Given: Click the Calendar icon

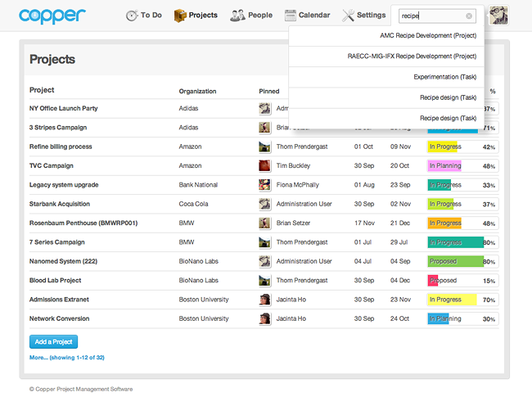Looking at the screenshot, I should click(290, 16).
